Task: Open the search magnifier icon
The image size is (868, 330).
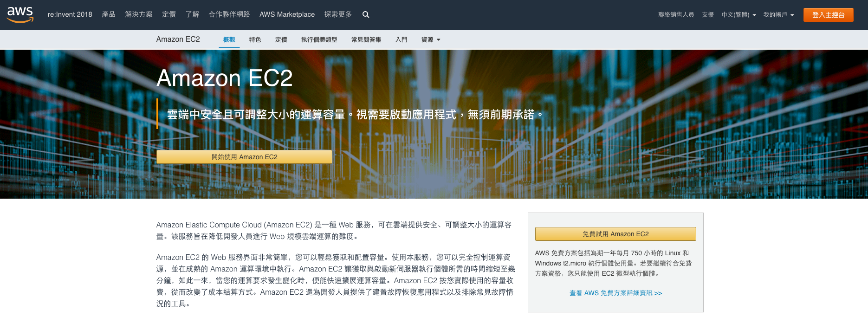Action: (x=366, y=15)
